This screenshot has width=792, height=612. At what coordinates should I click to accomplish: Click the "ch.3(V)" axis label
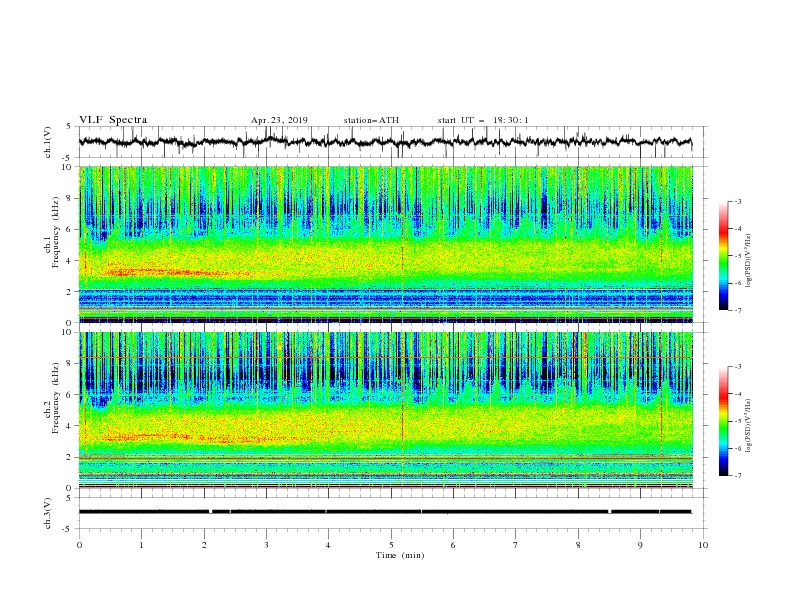pos(48,513)
